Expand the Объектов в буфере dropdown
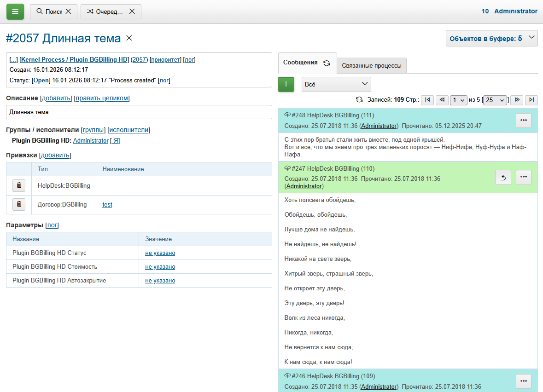 point(491,38)
